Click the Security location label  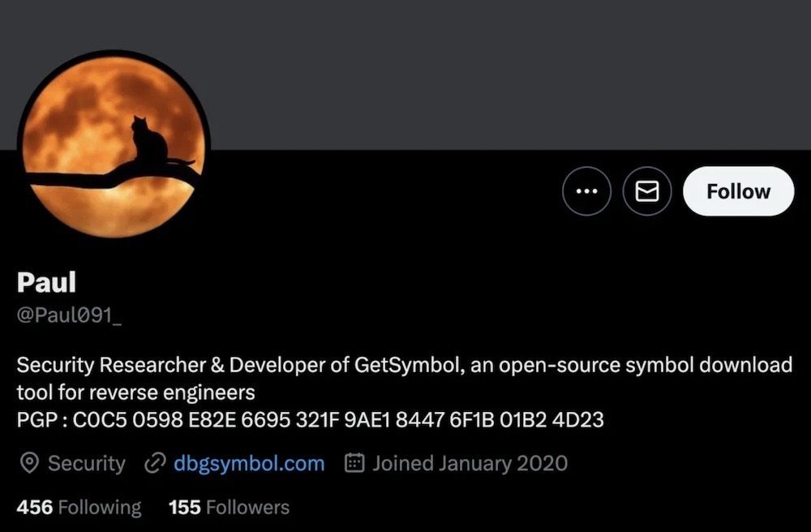pos(87,463)
